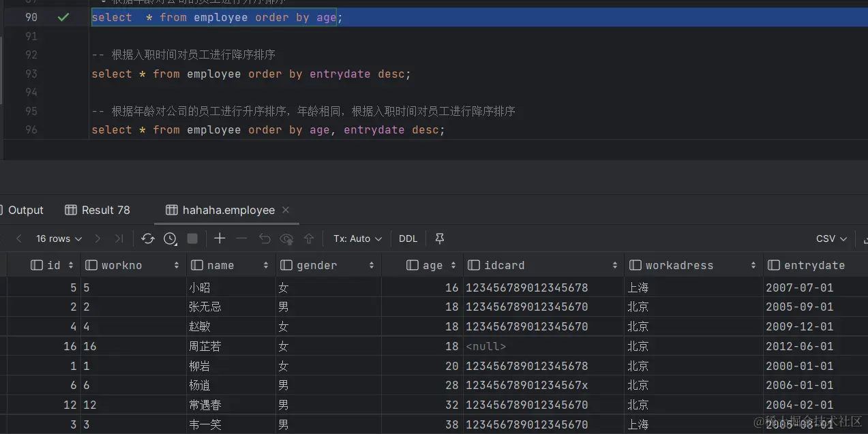Click line number 93 in gutter
The width and height of the screenshot is (868, 434).
tap(31, 74)
